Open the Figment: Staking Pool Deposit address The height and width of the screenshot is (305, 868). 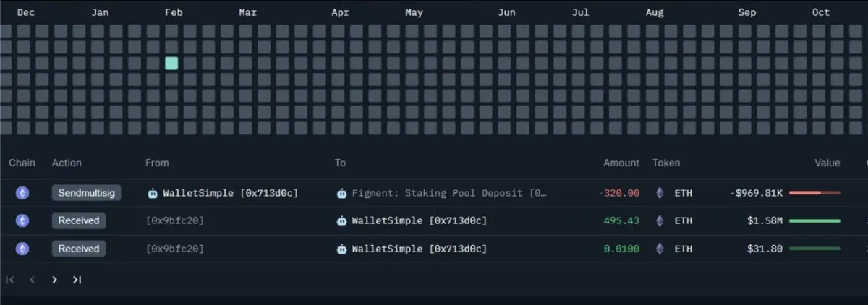click(x=448, y=193)
